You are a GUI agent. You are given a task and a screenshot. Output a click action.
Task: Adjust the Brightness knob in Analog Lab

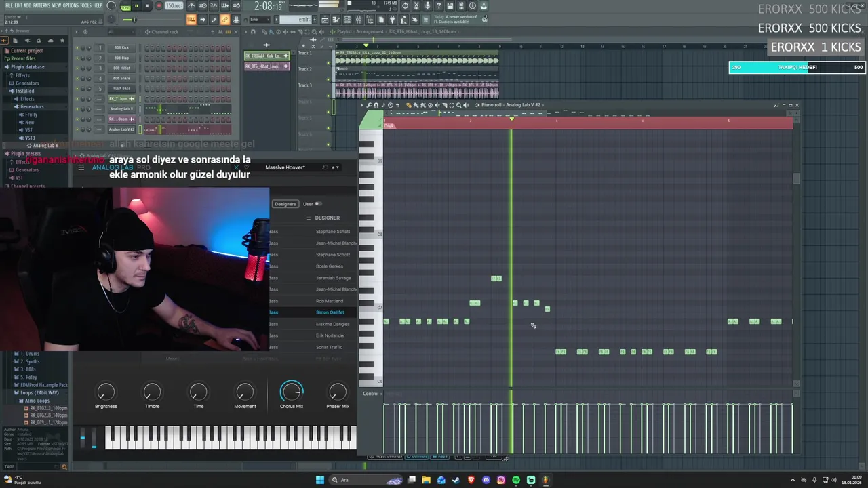click(x=106, y=392)
